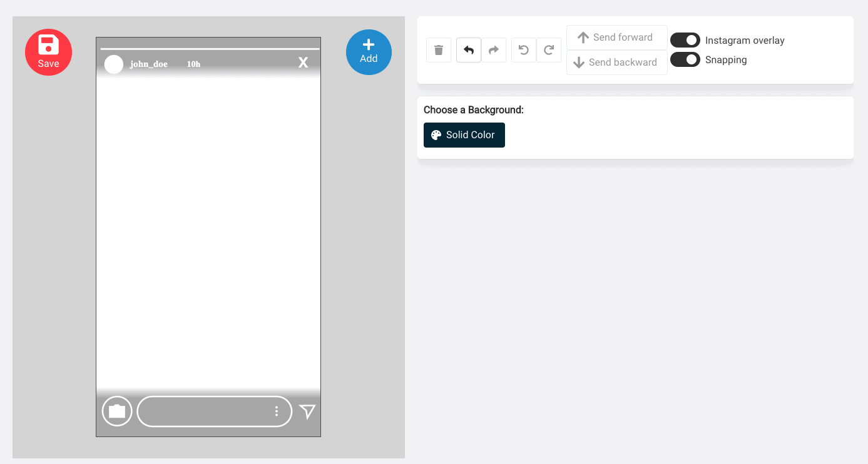This screenshot has height=464, width=868.
Task: Rotate clockwise with the rotate-right icon
Action: [549, 50]
